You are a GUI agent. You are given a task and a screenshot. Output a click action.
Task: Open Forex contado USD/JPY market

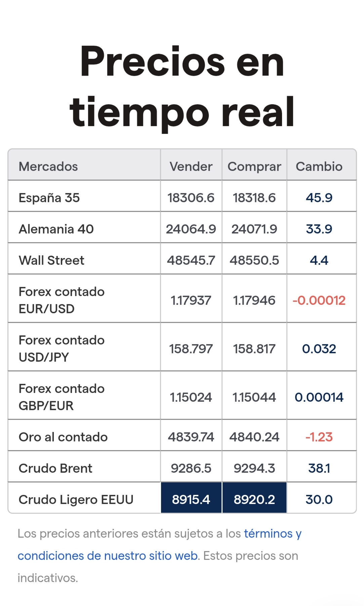click(x=62, y=349)
